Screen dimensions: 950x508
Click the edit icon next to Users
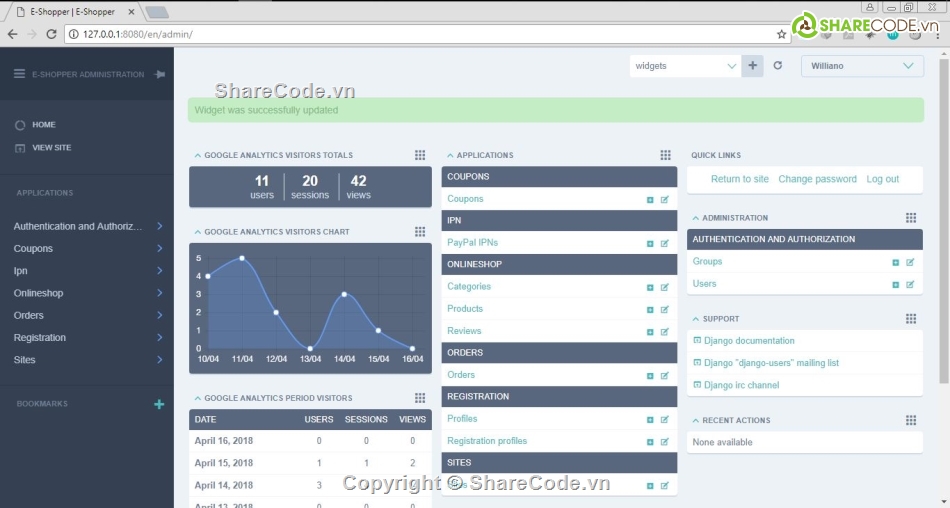(910, 284)
